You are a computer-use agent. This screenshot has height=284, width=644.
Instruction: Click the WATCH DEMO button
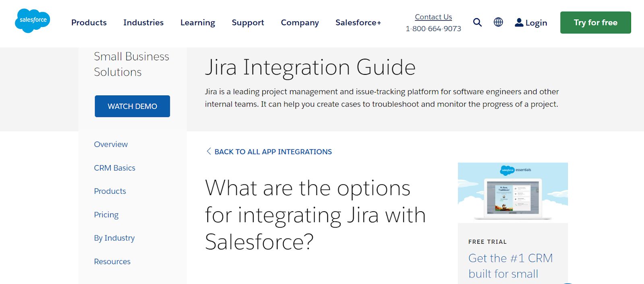coord(132,106)
